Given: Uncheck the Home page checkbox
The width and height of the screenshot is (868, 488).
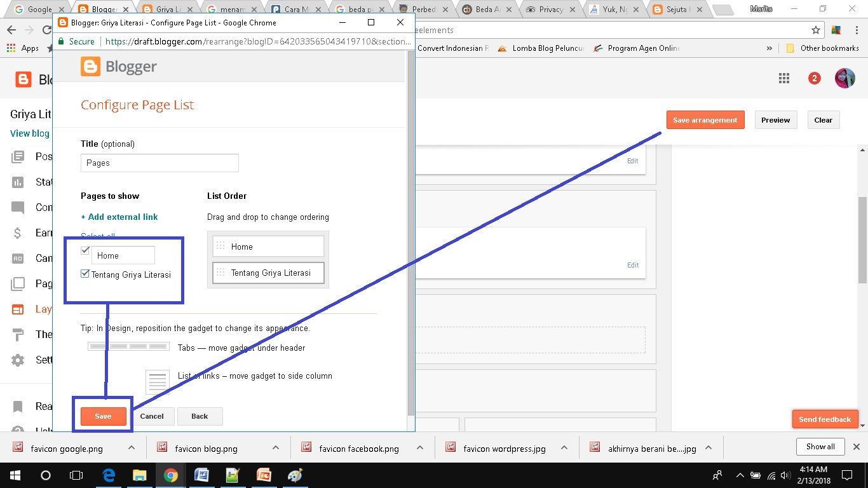Looking at the screenshot, I should pos(85,250).
